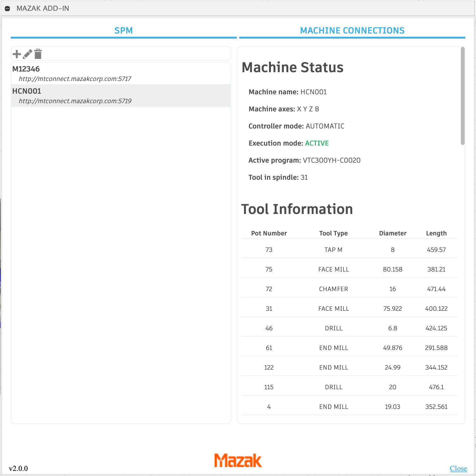
Task: Click the Machine name HCN001 line
Action: [288, 92]
